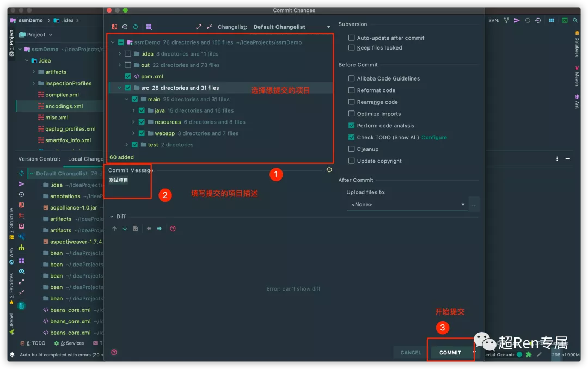Check the out directory checkbox

pos(128,65)
